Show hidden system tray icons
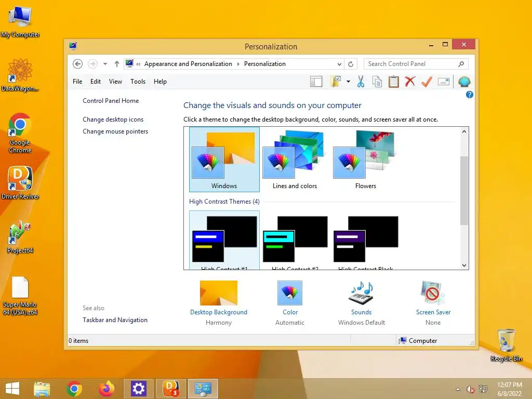This screenshot has height=399, width=532. [x=458, y=389]
